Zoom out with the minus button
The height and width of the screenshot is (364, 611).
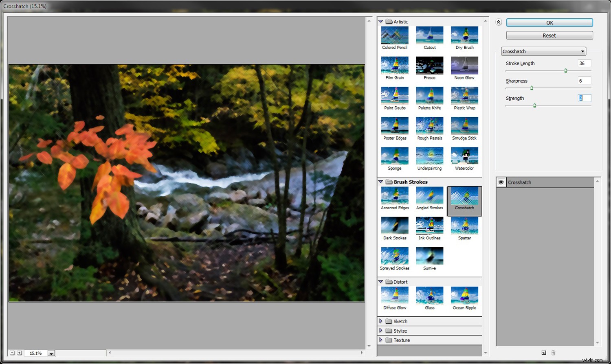coord(13,353)
